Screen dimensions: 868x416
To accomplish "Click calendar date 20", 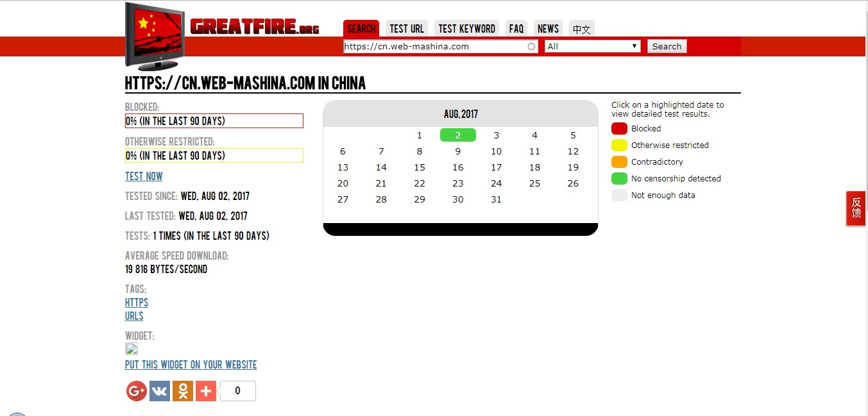I will click(x=343, y=183).
